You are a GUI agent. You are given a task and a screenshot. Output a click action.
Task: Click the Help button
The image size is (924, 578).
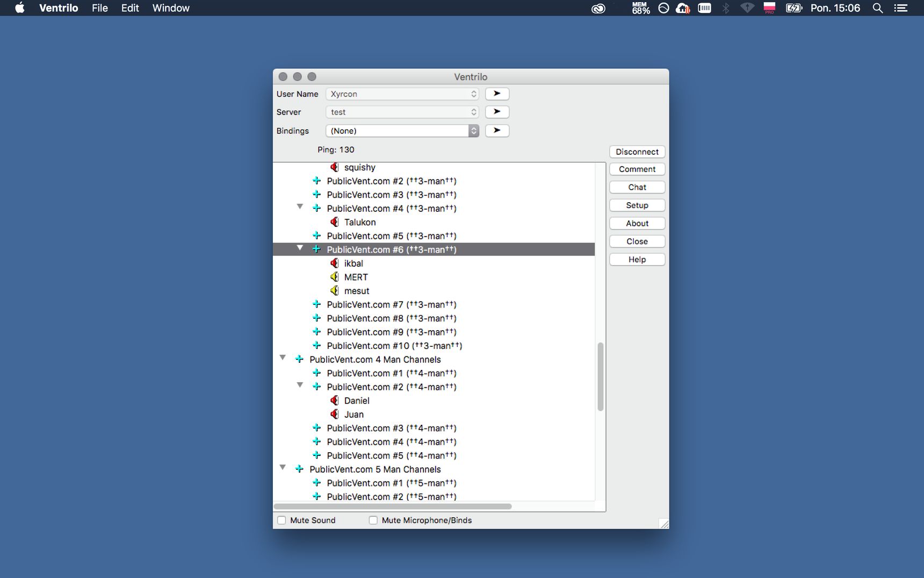(637, 260)
